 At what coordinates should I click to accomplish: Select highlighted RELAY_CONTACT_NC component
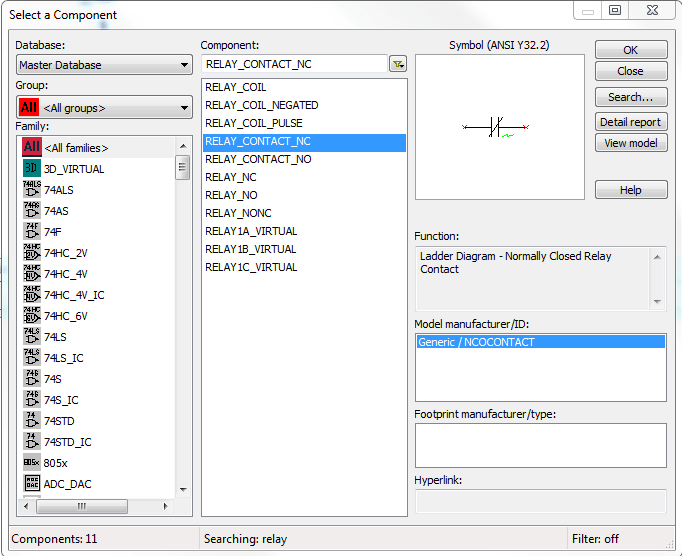point(304,141)
